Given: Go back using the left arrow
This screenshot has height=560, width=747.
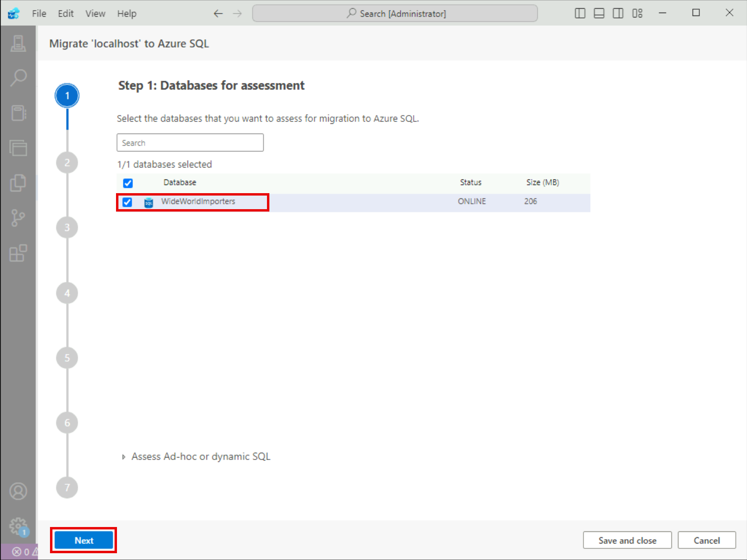Looking at the screenshot, I should tap(218, 14).
